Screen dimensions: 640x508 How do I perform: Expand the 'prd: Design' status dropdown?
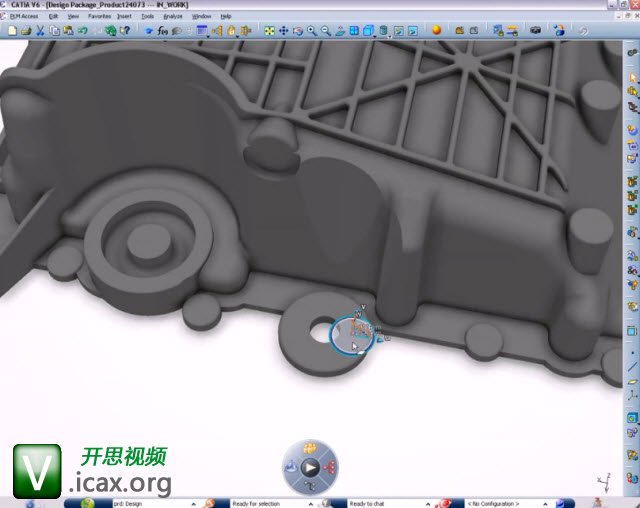click(x=193, y=504)
